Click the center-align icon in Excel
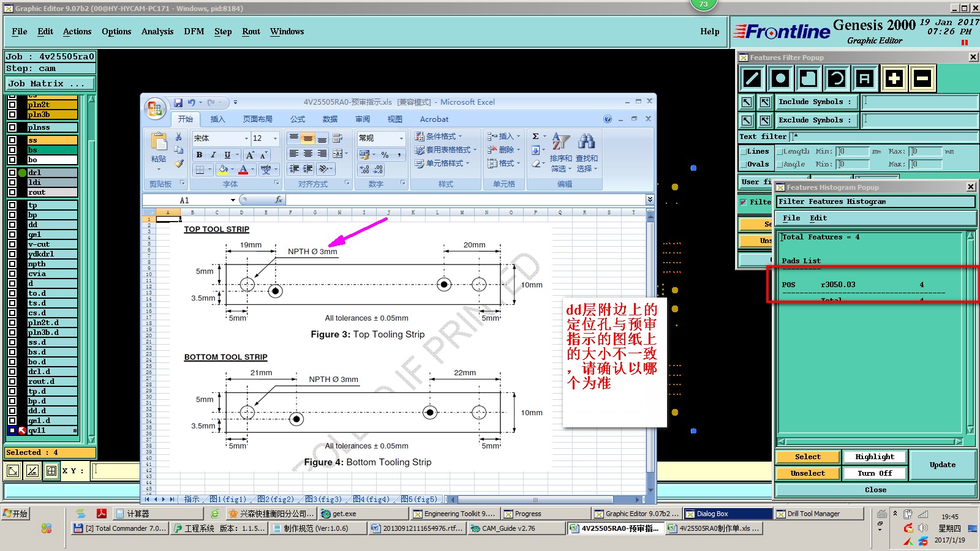Viewport: 980px width, 551px height. (308, 154)
